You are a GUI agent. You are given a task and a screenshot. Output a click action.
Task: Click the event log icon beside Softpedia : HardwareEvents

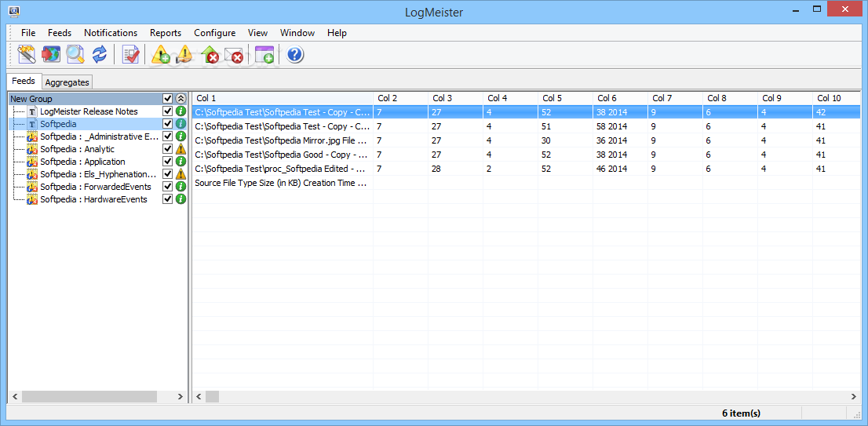click(32, 198)
